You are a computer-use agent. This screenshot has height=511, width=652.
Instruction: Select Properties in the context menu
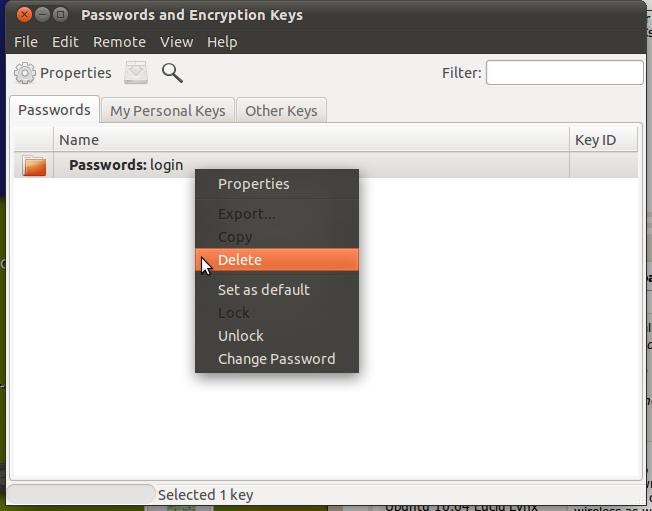(x=254, y=184)
